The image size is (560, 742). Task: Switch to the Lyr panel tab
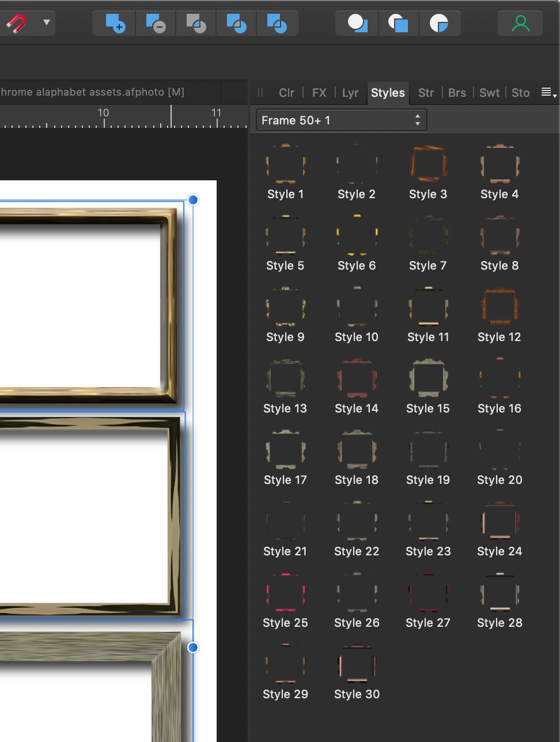click(350, 93)
